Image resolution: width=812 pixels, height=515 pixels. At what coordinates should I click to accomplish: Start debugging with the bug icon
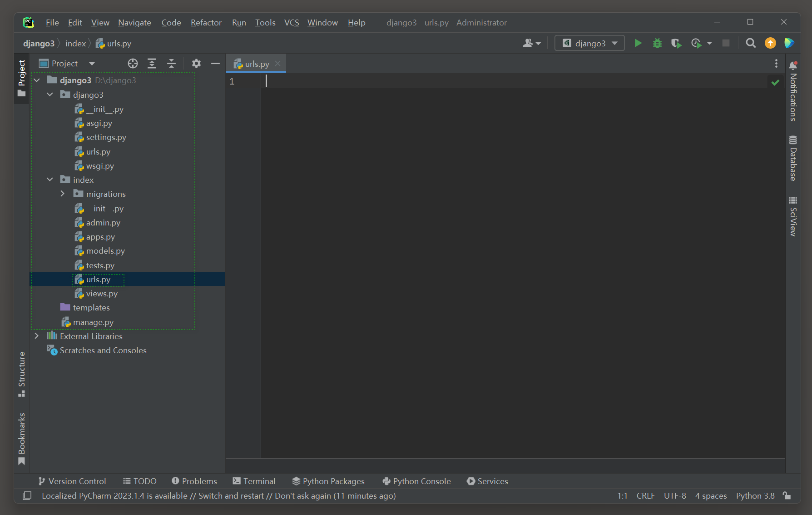tap(657, 43)
